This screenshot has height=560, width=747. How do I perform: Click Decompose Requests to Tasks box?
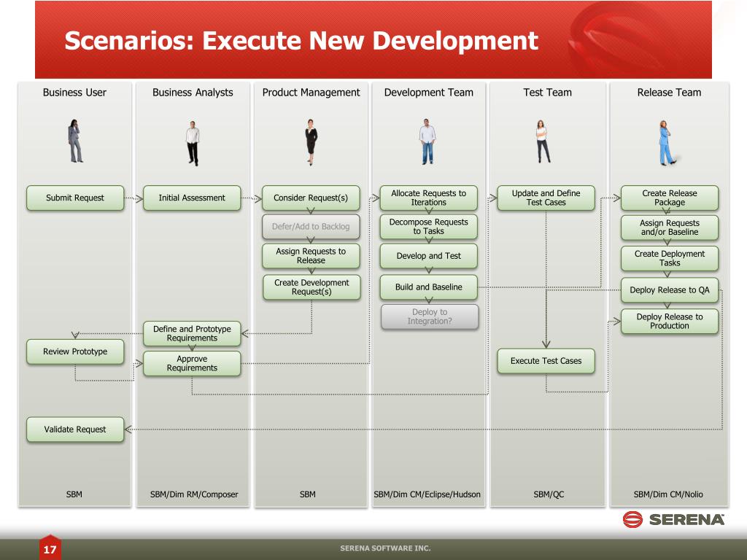tap(428, 227)
